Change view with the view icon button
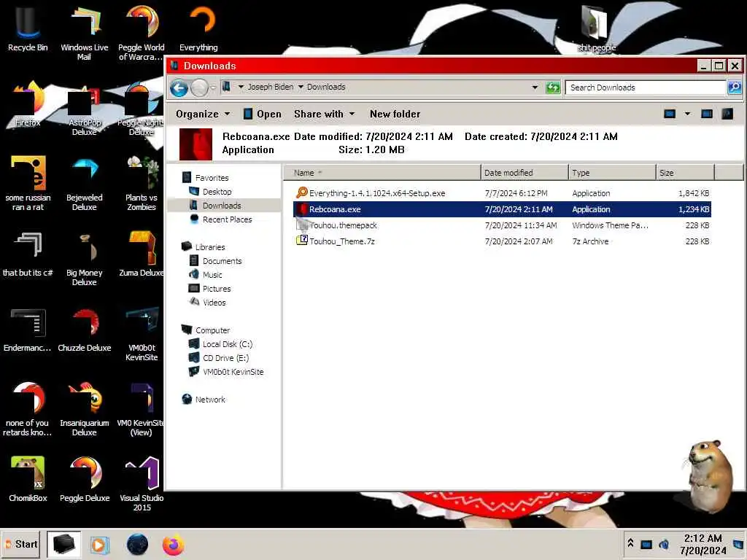 pos(670,114)
